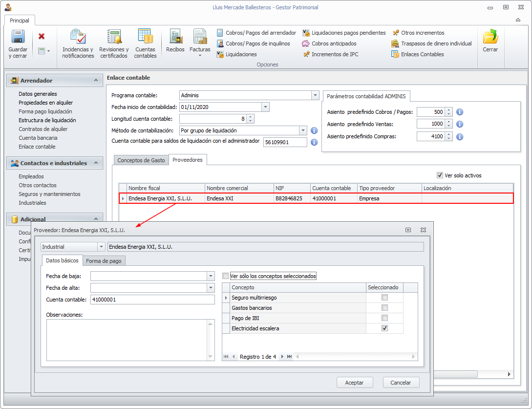Open Cobros anticipados
Viewport: 532px width, 409px height.
tap(329, 43)
